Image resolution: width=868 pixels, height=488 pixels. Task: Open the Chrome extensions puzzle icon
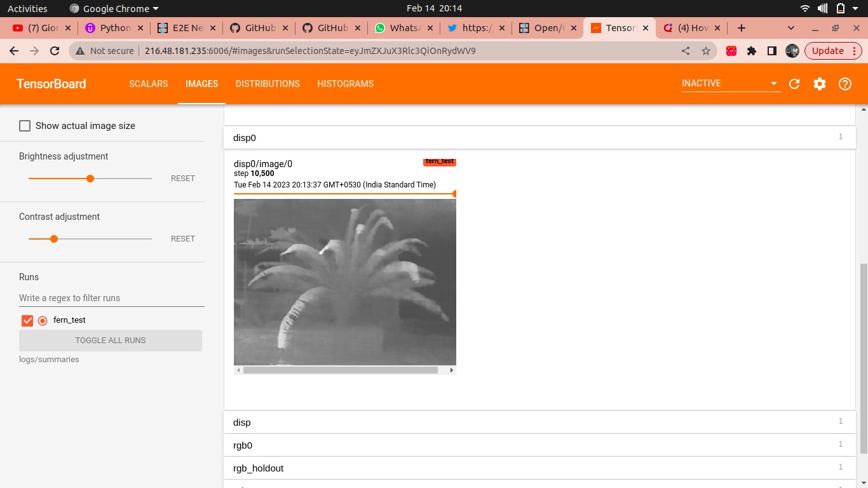click(x=752, y=51)
